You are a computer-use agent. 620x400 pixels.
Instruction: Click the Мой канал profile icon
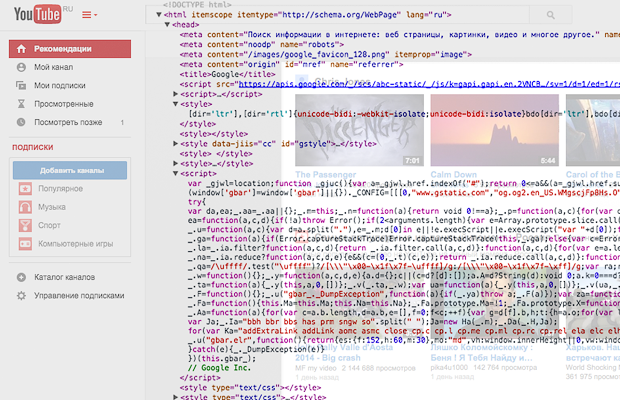click(23, 67)
